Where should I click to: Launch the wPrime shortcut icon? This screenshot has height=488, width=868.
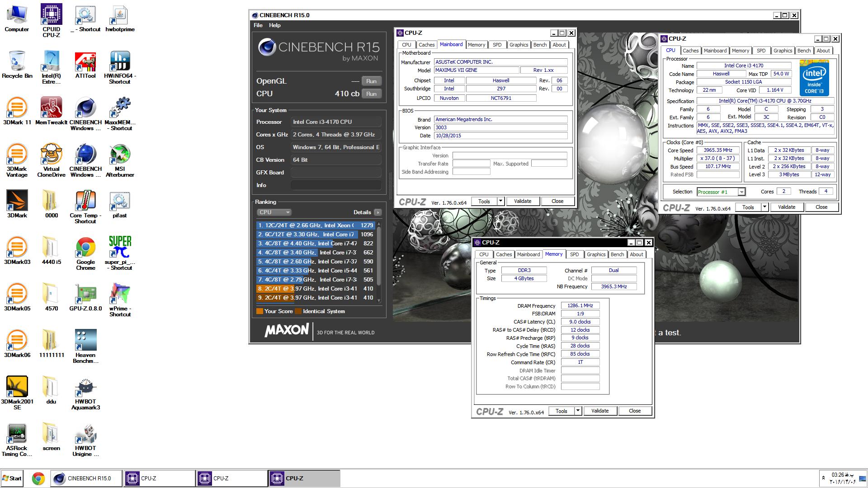click(120, 300)
